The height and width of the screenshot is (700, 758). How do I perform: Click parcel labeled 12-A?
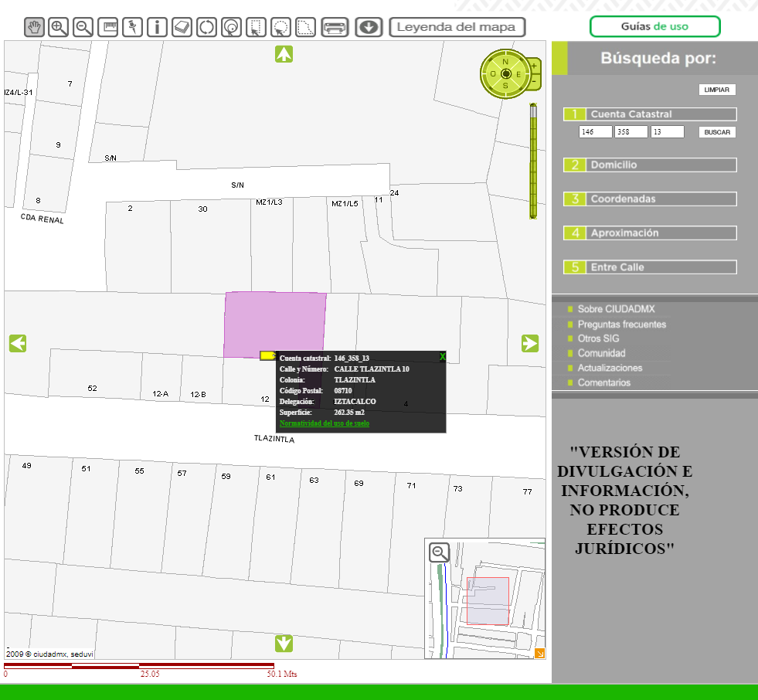tap(161, 378)
